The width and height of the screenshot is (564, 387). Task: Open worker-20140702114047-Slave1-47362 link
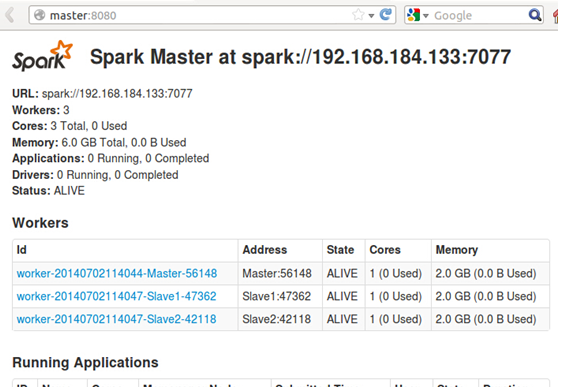[x=117, y=296]
